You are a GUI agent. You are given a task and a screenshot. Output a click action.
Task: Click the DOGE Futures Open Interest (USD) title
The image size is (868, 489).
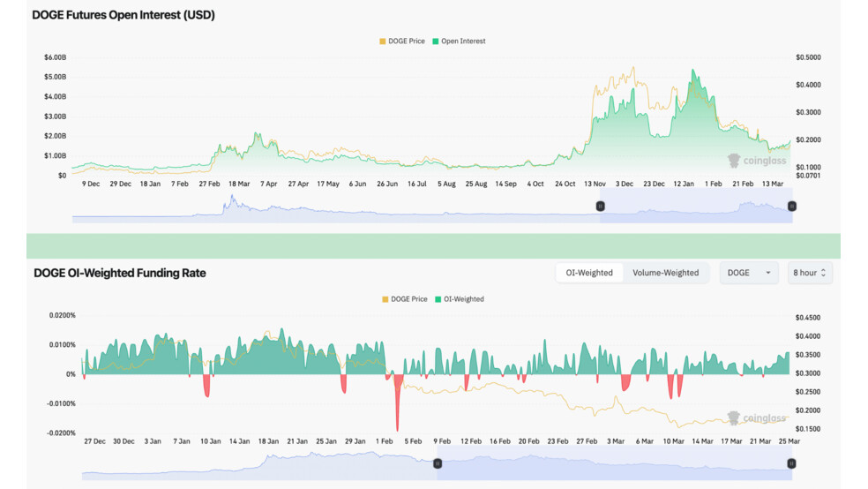[123, 15]
